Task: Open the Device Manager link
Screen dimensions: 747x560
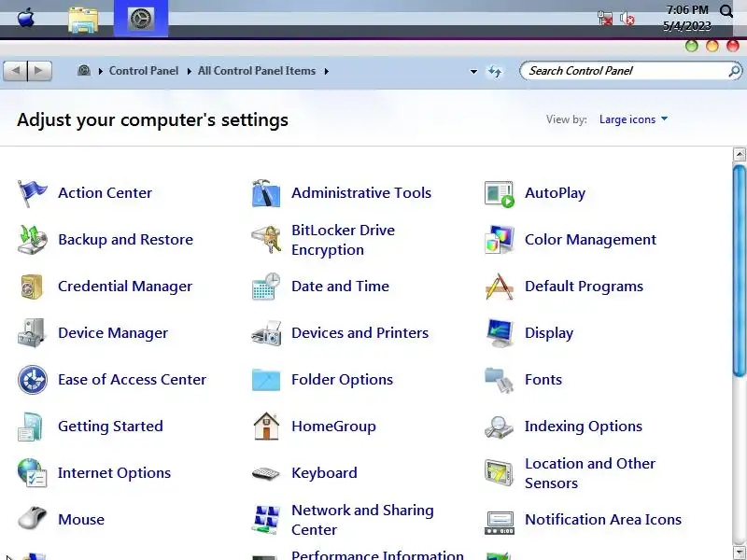Action: [113, 333]
